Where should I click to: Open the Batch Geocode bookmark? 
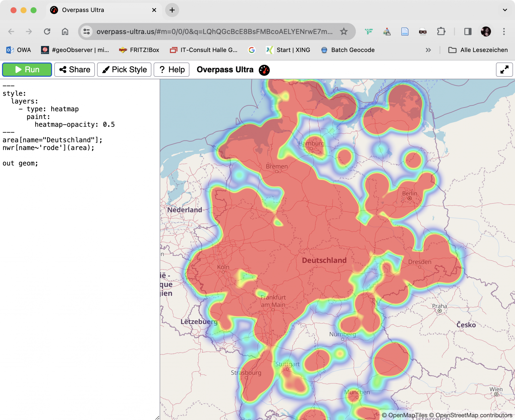[x=348, y=50]
